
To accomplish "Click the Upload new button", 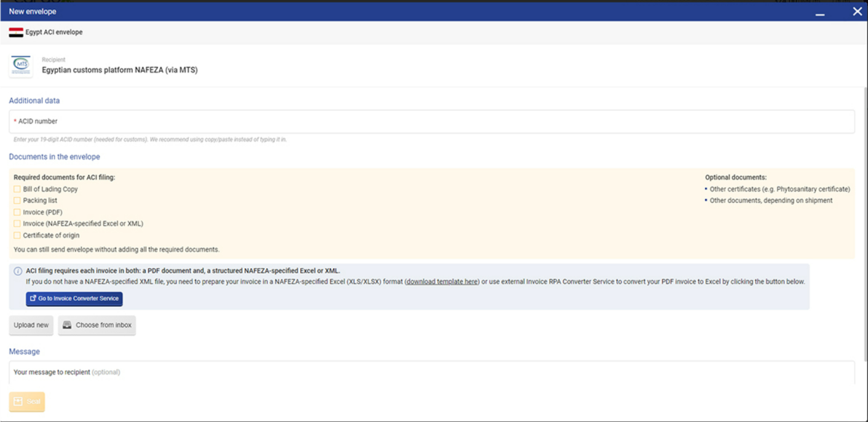I will click(x=31, y=325).
